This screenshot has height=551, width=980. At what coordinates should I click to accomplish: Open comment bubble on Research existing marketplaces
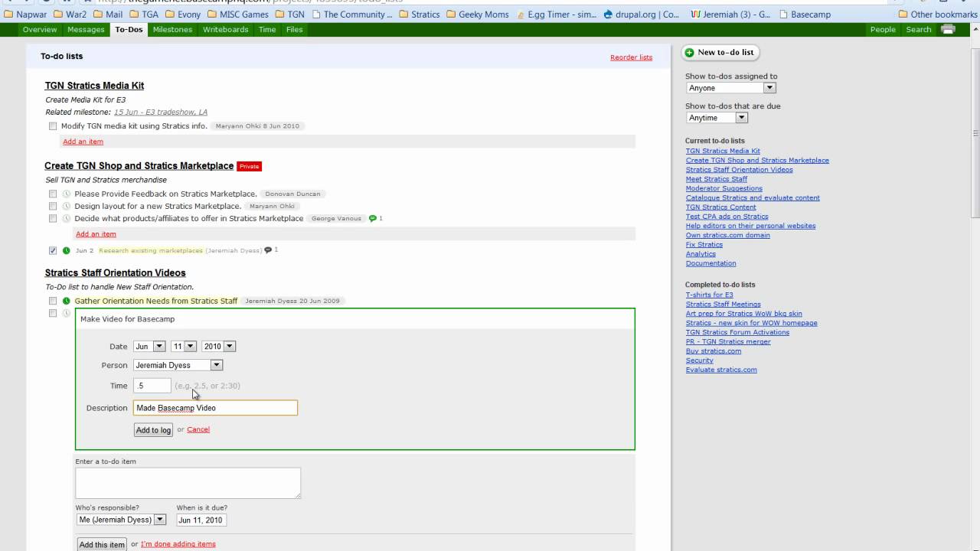[x=268, y=250]
